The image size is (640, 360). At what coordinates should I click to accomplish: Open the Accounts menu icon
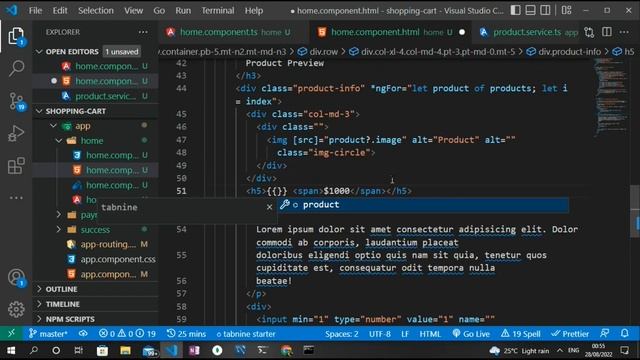click(x=16, y=278)
